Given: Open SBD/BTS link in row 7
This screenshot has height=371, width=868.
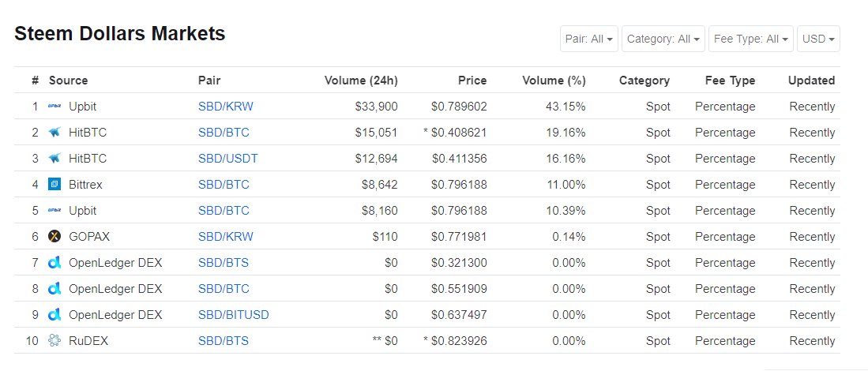Looking at the screenshot, I should point(224,262).
